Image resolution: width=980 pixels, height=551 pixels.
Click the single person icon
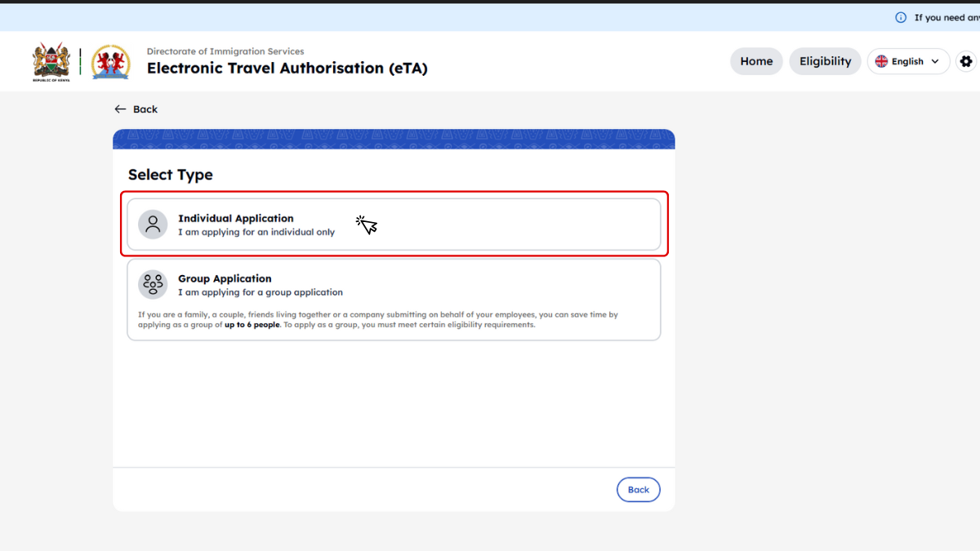pos(153,224)
